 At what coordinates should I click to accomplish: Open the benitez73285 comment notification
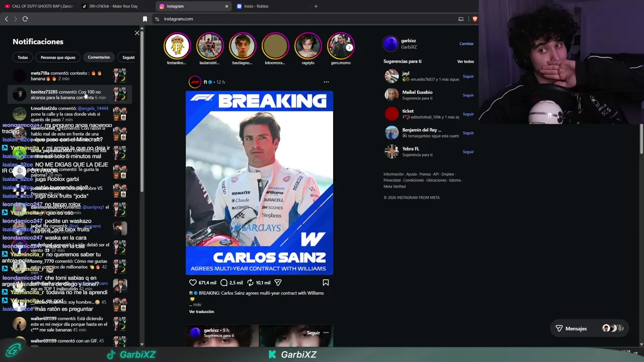coord(69,95)
